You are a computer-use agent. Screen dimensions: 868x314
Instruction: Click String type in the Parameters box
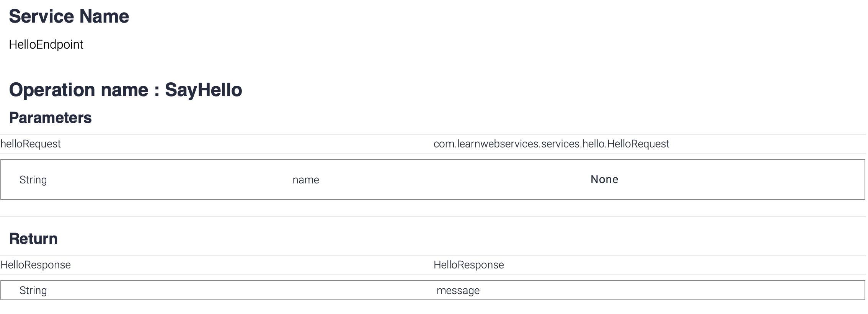(33, 180)
